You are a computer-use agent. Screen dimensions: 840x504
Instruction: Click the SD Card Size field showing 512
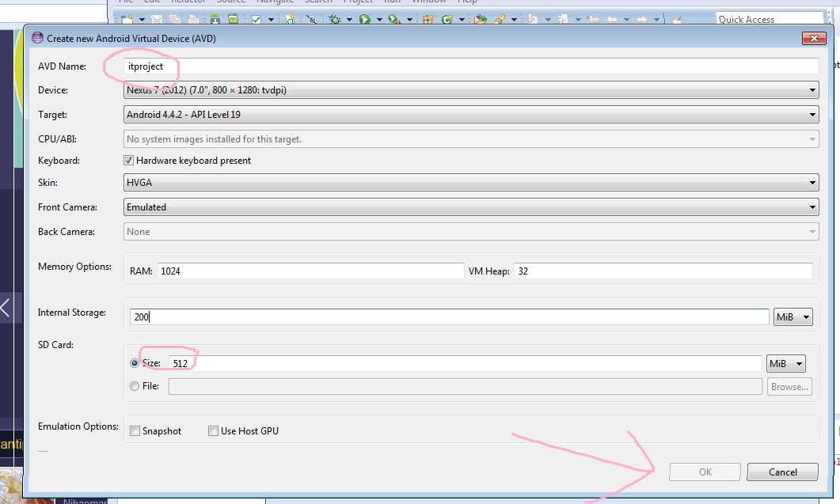(x=465, y=363)
